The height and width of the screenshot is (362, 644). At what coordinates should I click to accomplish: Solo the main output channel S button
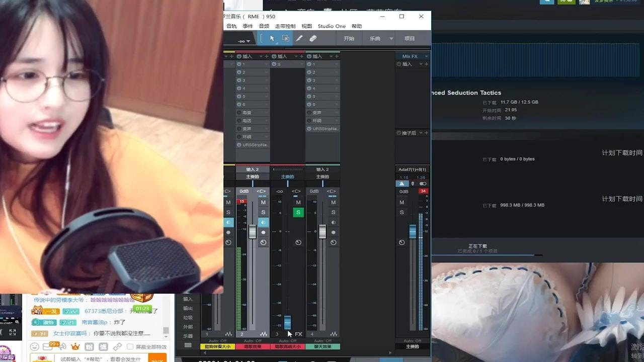click(401, 212)
